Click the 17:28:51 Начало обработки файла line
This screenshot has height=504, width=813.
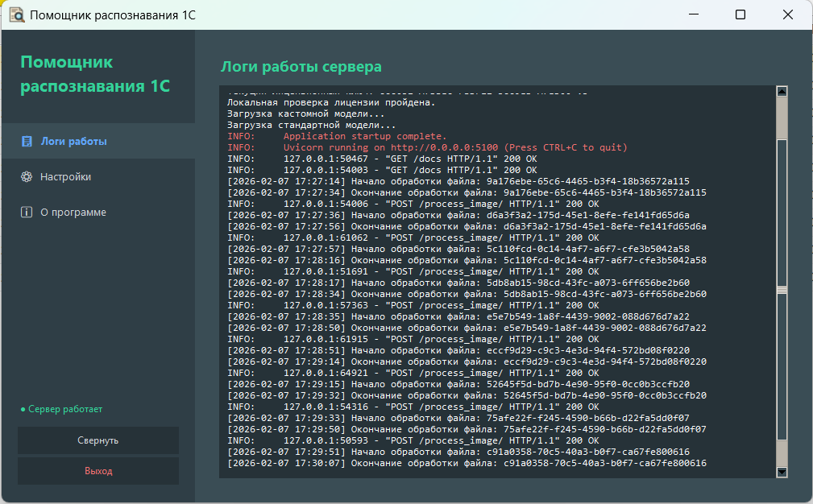pyautogui.click(x=458, y=351)
